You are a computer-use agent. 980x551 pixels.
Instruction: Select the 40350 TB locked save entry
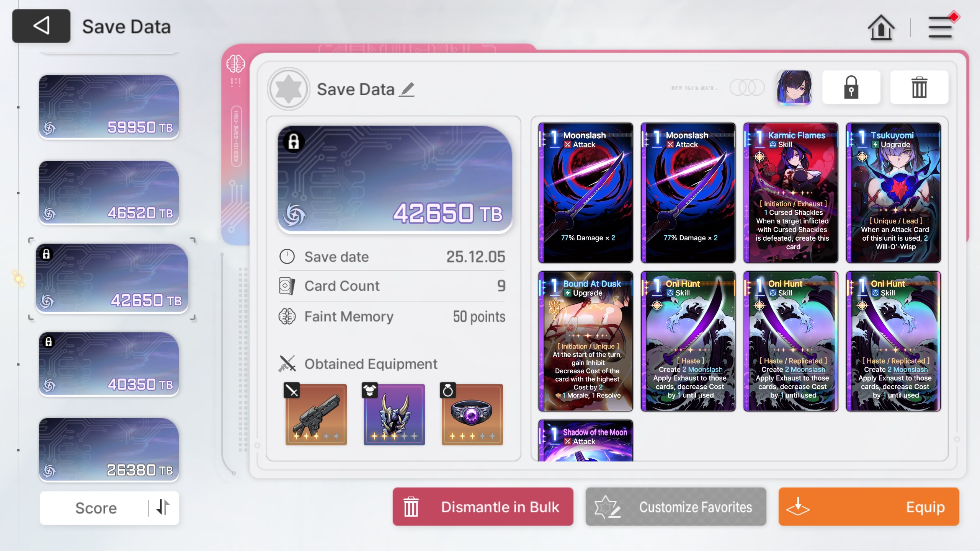click(109, 364)
